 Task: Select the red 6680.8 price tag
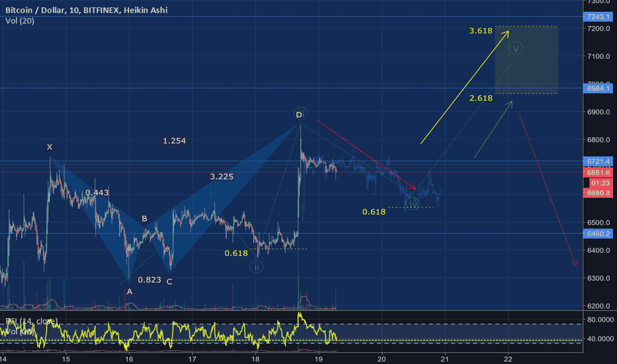tap(598, 193)
